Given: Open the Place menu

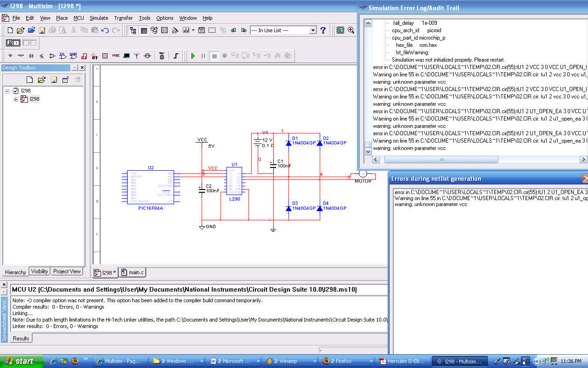Looking at the screenshot, I should pos(62,18).
